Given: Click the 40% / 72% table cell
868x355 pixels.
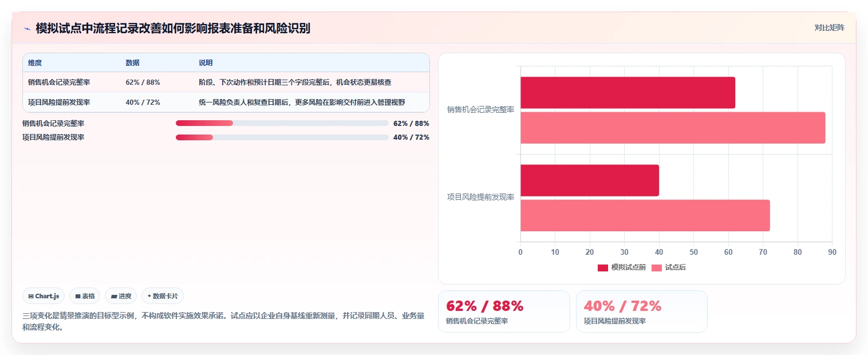Looking at the screenshot, I should [143, 102].
